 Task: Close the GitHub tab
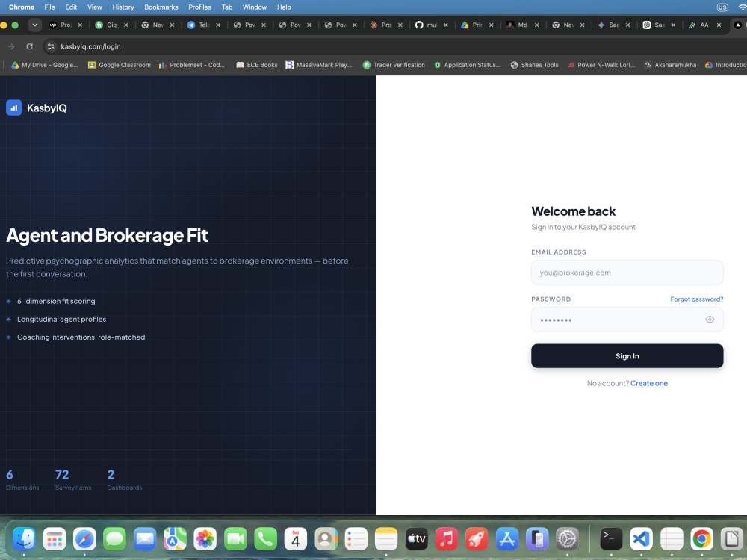445,25
